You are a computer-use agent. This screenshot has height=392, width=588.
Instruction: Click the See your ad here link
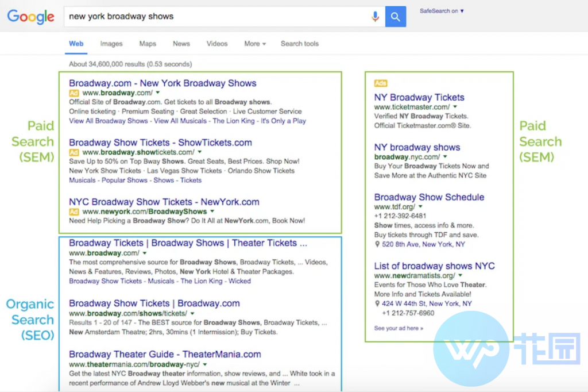click(399, 328)
